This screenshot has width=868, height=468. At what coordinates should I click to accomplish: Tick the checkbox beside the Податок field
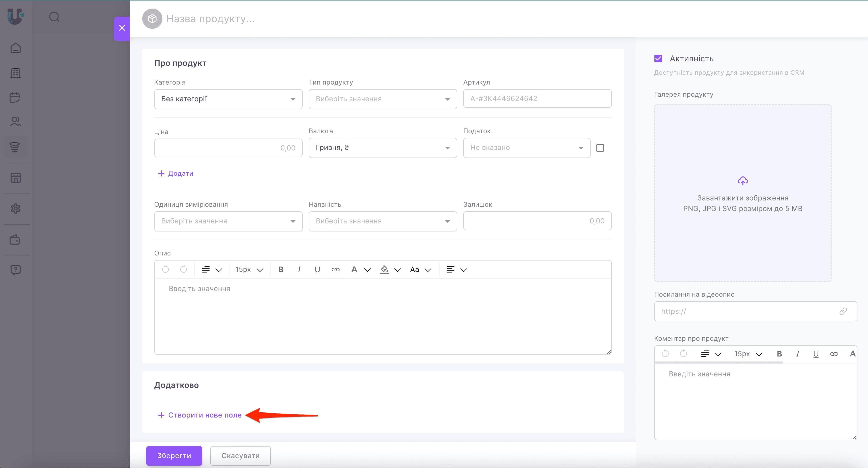point(600,148)
